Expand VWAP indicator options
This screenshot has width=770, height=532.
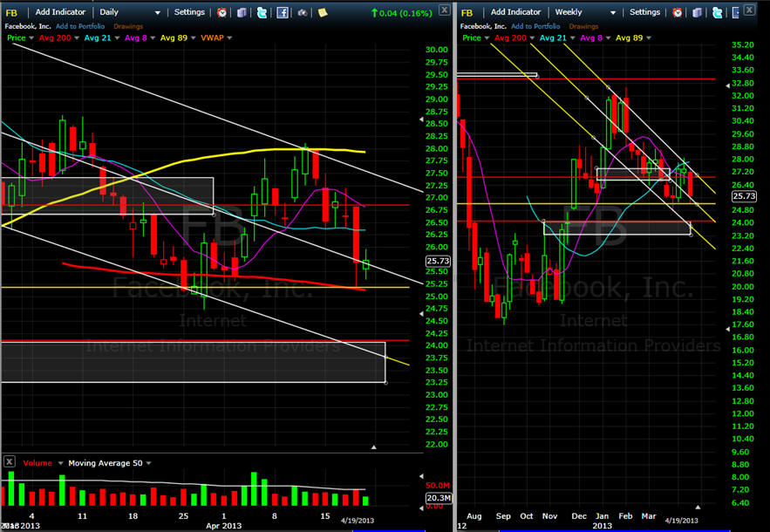[x=229, y=38]
